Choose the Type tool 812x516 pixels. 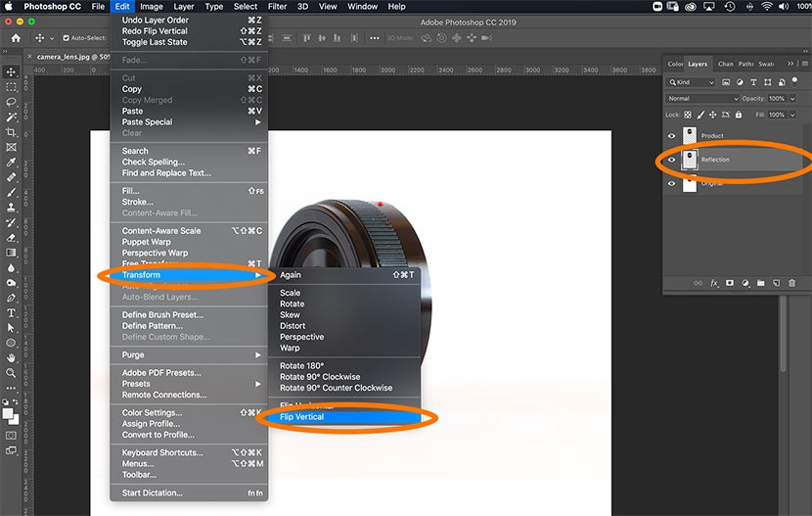[x=11, y=312]
